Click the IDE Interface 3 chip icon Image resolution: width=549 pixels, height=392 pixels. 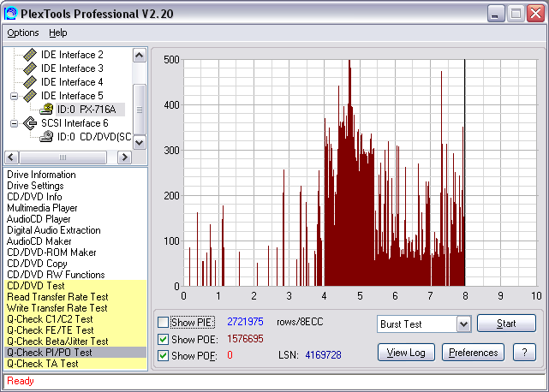(30, 68)
